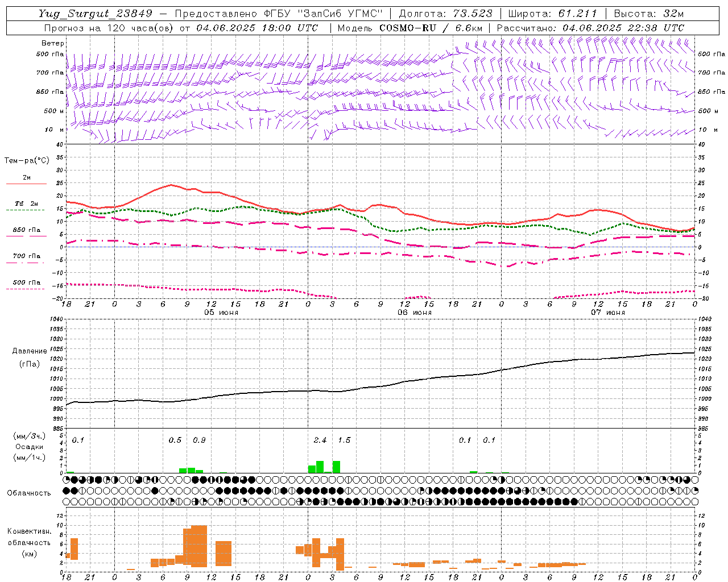
Task: Click the Осадки precipitation label
Action: click(29, 447)
